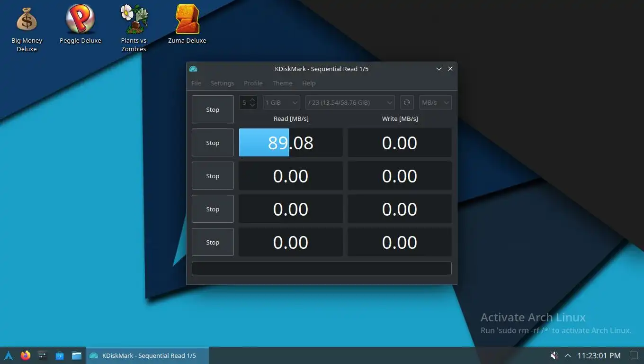
Task: Open the Profile menu
Action: pos(253,83)
